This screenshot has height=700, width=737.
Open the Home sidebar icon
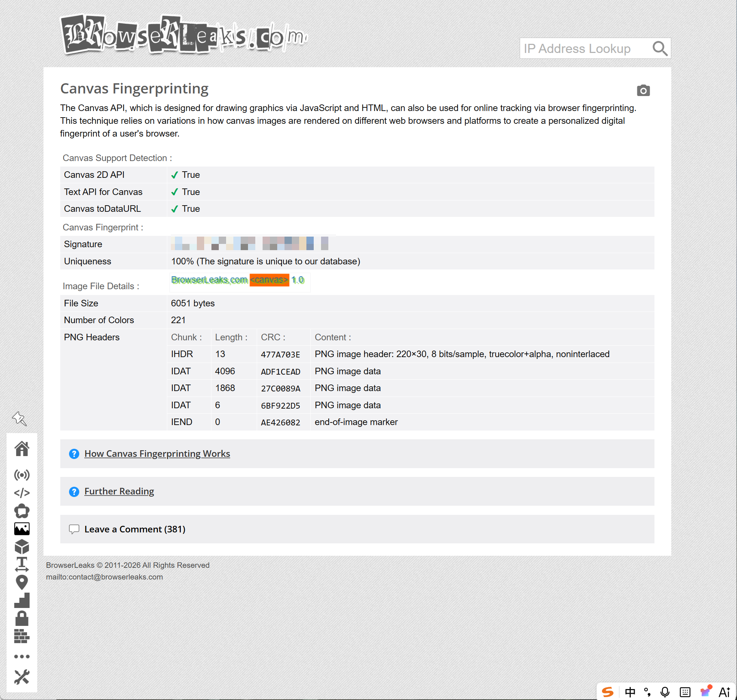pyautogui.click(x=22, y=448)
